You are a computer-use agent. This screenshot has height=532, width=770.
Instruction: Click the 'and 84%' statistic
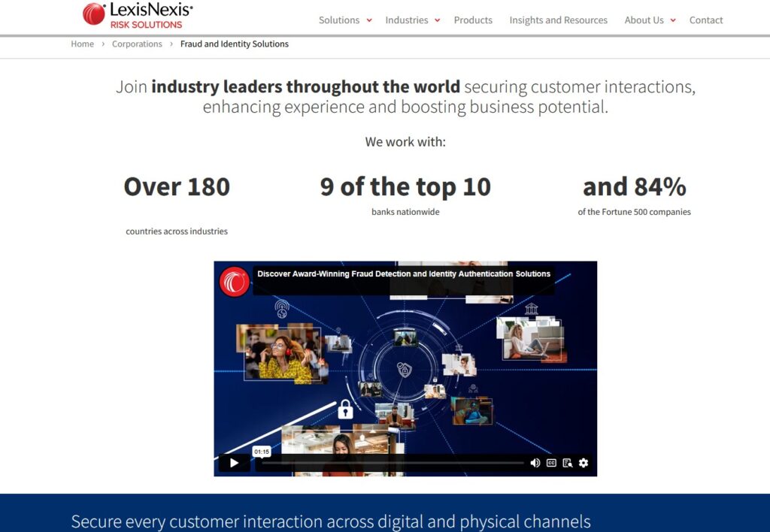point(634,186)
